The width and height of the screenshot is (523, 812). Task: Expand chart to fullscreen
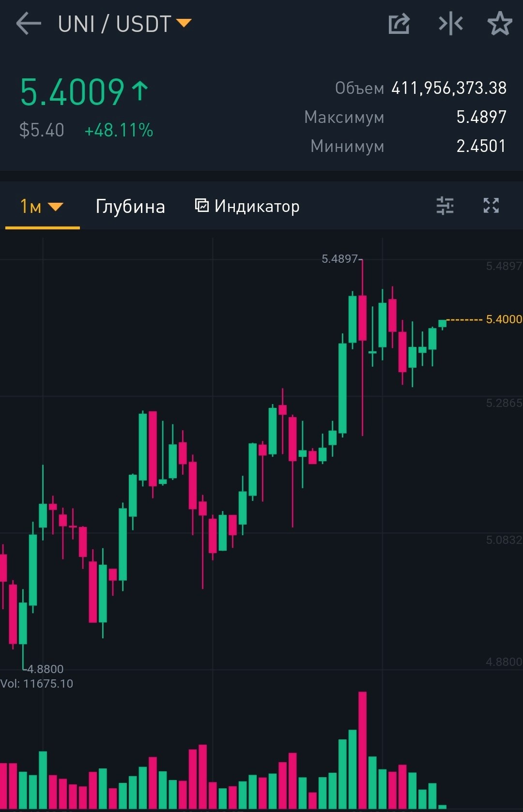tap(491, 206)
